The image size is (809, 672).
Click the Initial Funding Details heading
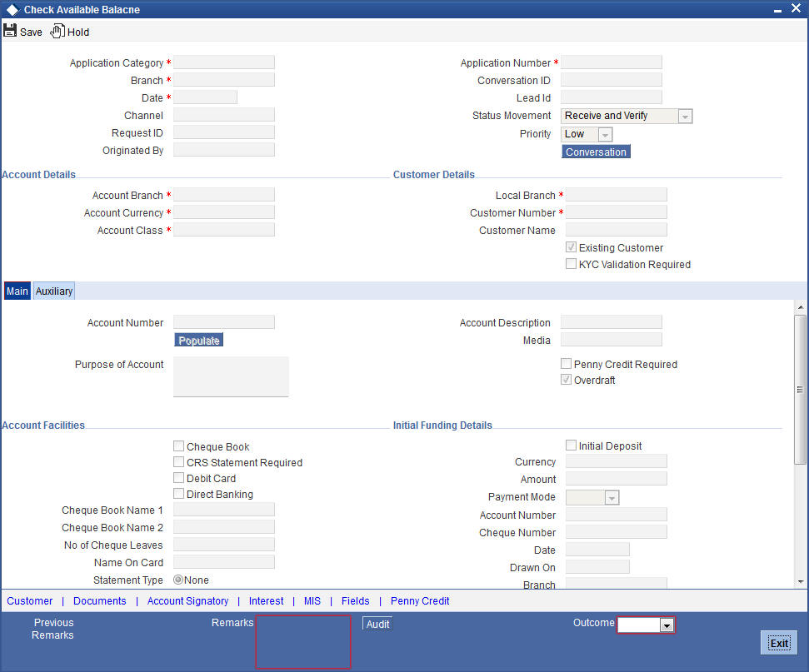click(442, 425)
